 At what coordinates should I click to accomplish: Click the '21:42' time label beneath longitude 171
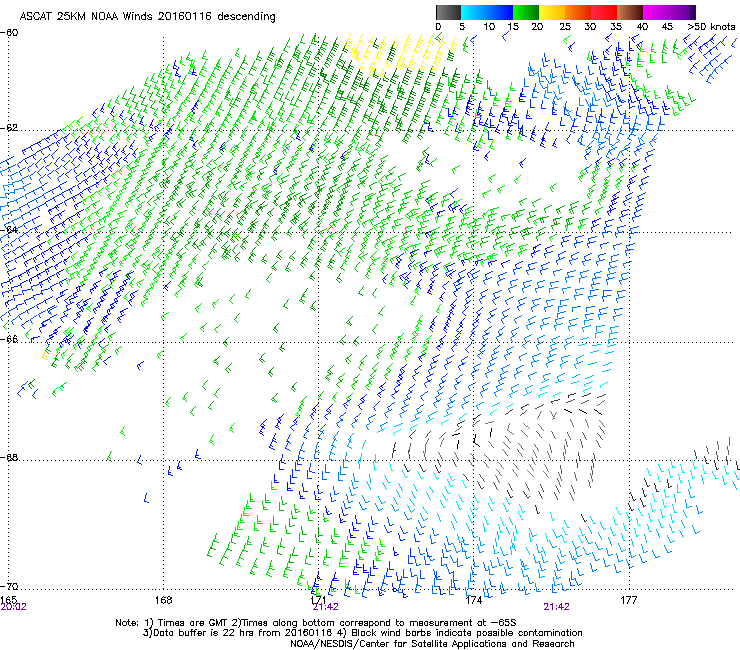click(x=325, y=607)
